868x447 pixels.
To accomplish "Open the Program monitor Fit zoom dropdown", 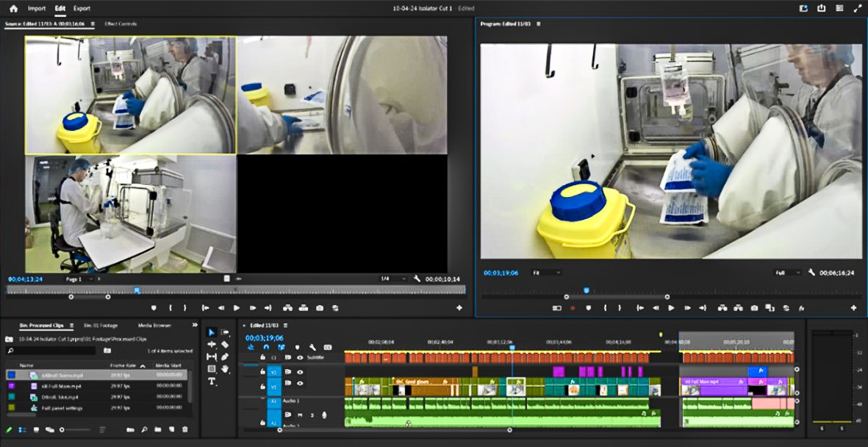I will (x=546, y=273).
